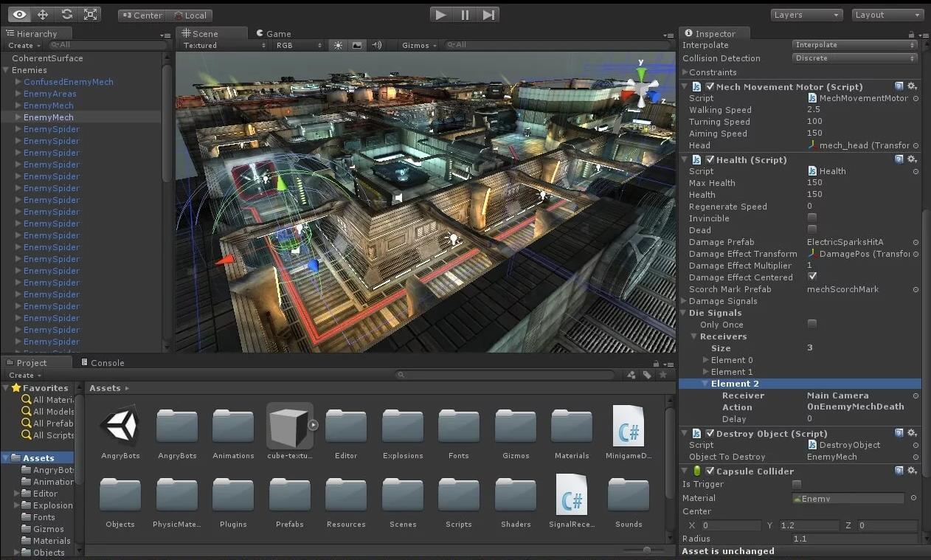Open Layout dropdown

pyautogui.click(x=888, y=15)
